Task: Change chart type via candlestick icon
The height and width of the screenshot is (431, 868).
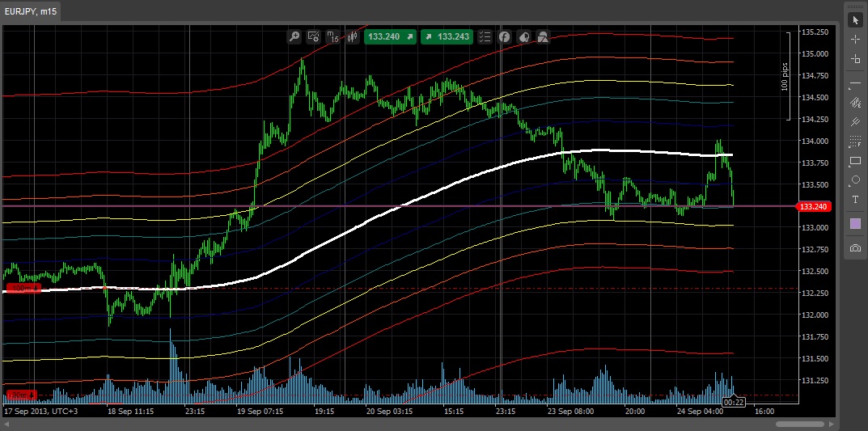Action: pos(351,37)
